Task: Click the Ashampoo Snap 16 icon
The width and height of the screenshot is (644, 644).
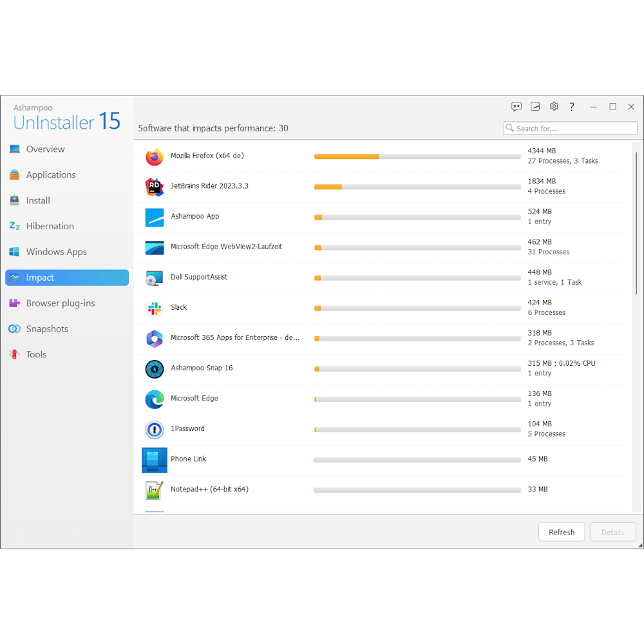Action: point(155,369)
